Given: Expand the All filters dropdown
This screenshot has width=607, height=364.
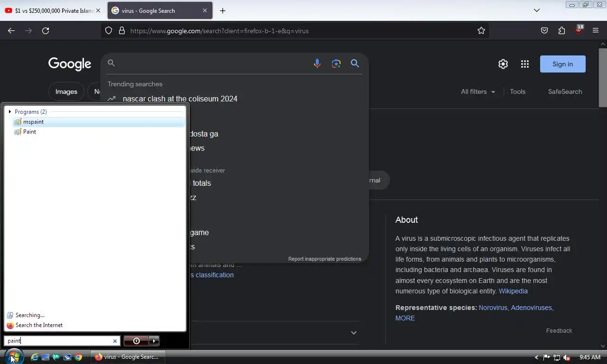Looking at the screenshot, I should coord(478,91).
